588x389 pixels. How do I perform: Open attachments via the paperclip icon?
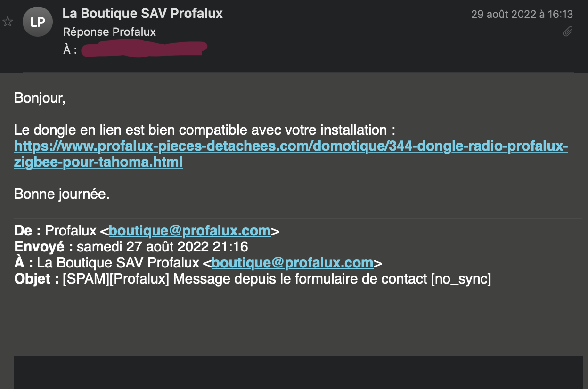tap(568, 32)
